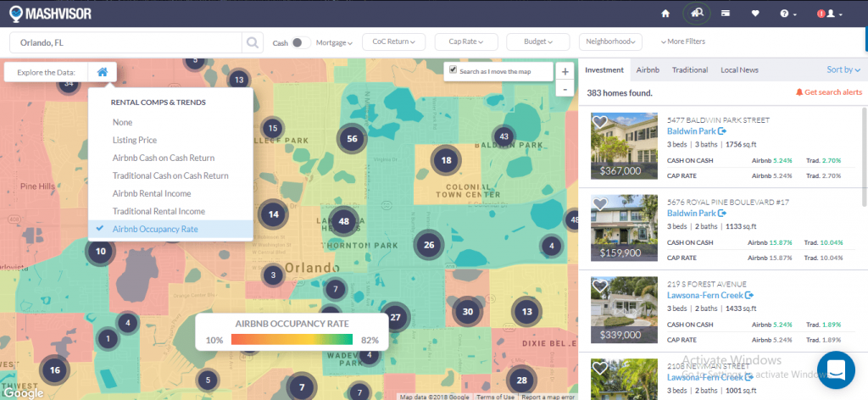Viewport: 868px width, 400px height.
Task: Click the card icon in top navigation
Action: click(x=726, y=14)
